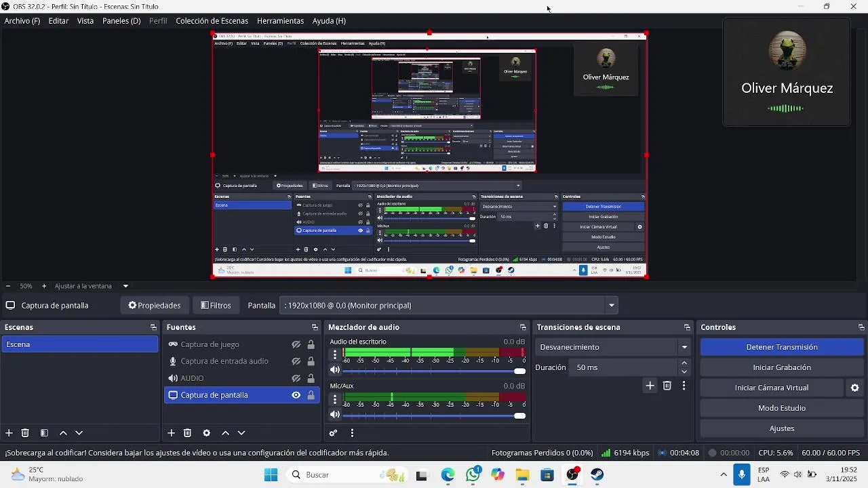This screenshot has height=488, width=868.
Task: Open Paneles (D) menu
Action: (121, 21)
